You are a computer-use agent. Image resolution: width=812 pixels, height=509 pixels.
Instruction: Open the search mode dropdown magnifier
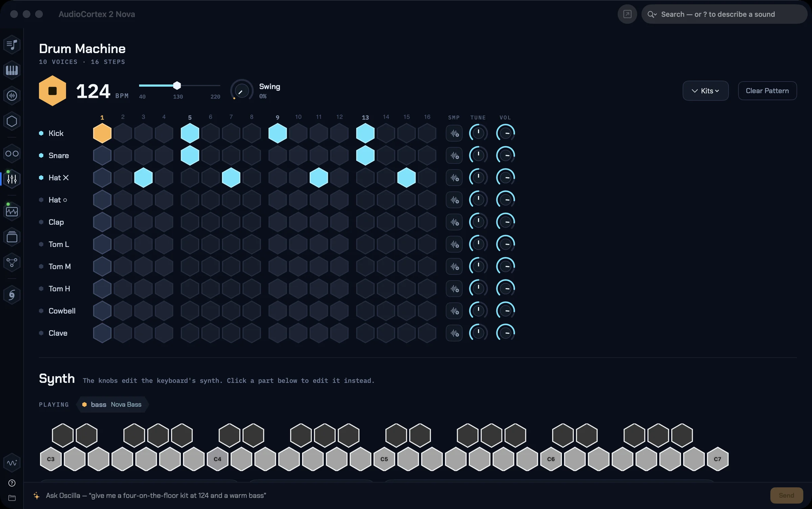point(652,14)
